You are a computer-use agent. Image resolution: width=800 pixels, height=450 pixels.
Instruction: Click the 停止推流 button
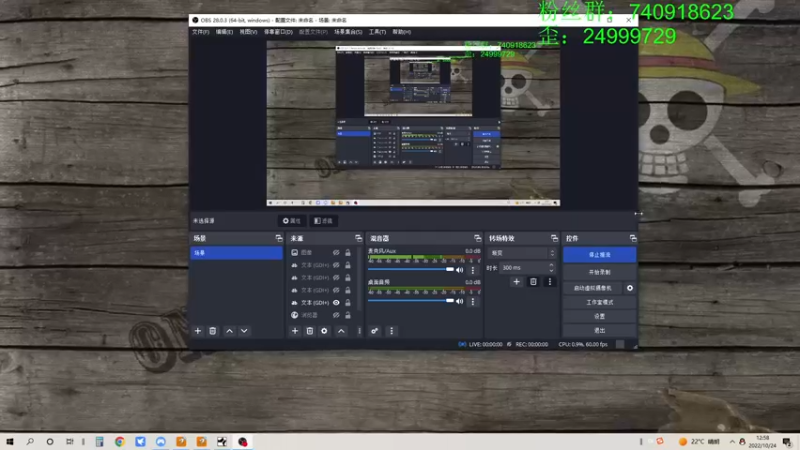click(599, 255)
